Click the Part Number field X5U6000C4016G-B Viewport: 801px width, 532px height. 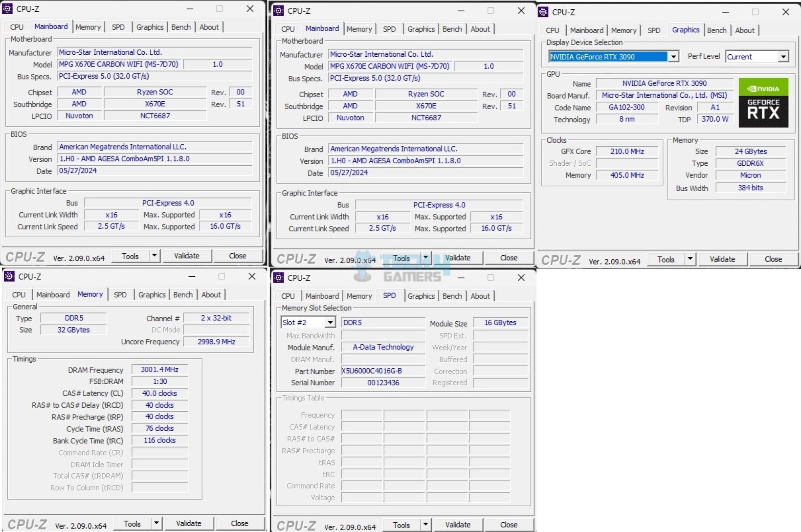[x=383, y=371]
